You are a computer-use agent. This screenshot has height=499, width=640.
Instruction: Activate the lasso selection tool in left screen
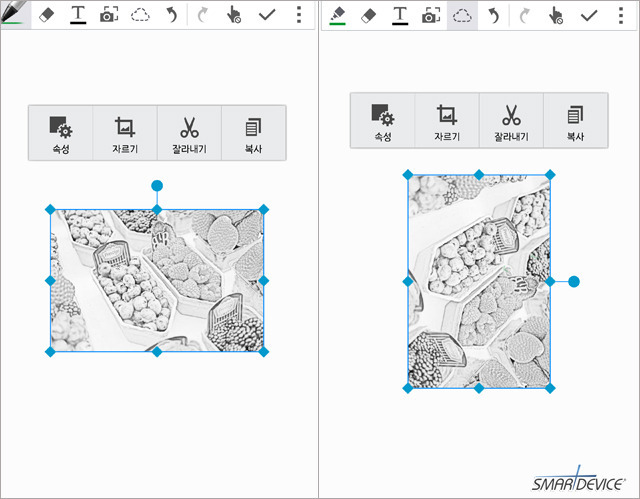pos(140,16)
